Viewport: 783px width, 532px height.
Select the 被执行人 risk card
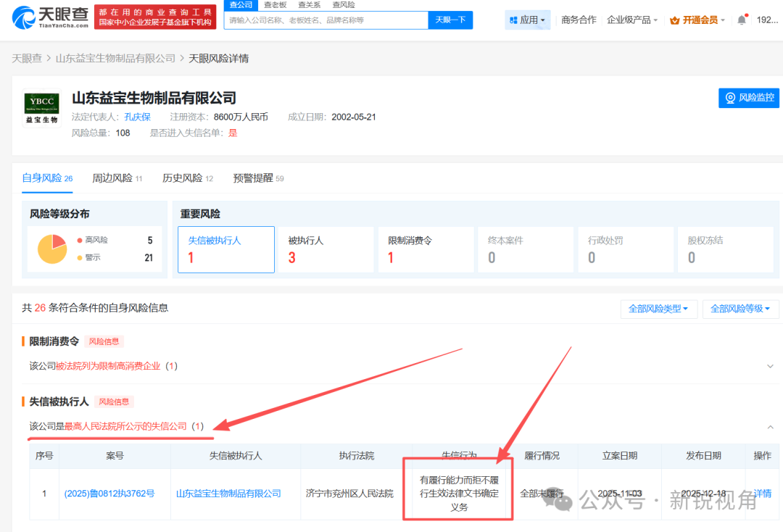(x=326, y=249)
